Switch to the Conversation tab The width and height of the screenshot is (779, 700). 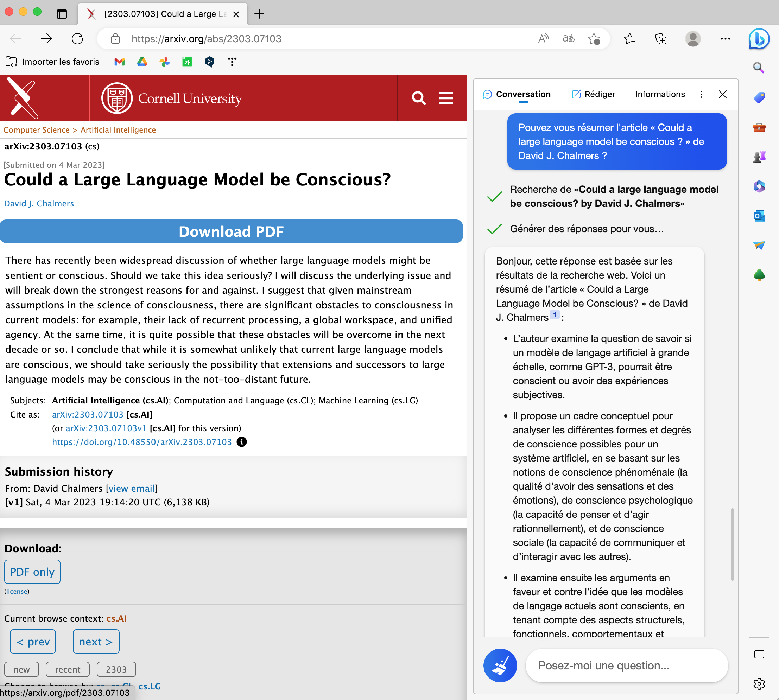click(x=517, y=94)
